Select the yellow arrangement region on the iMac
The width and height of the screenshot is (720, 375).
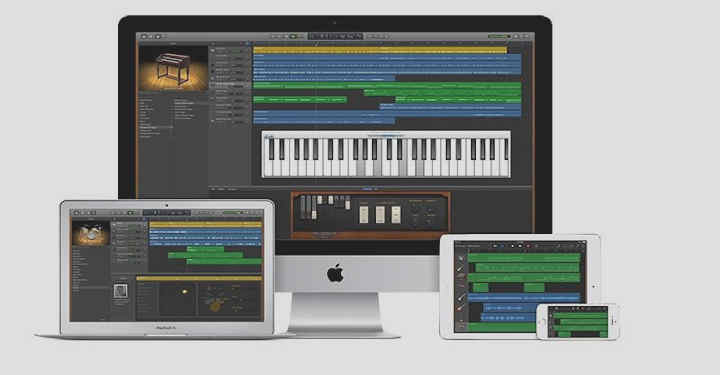click(x=380, y=50)
